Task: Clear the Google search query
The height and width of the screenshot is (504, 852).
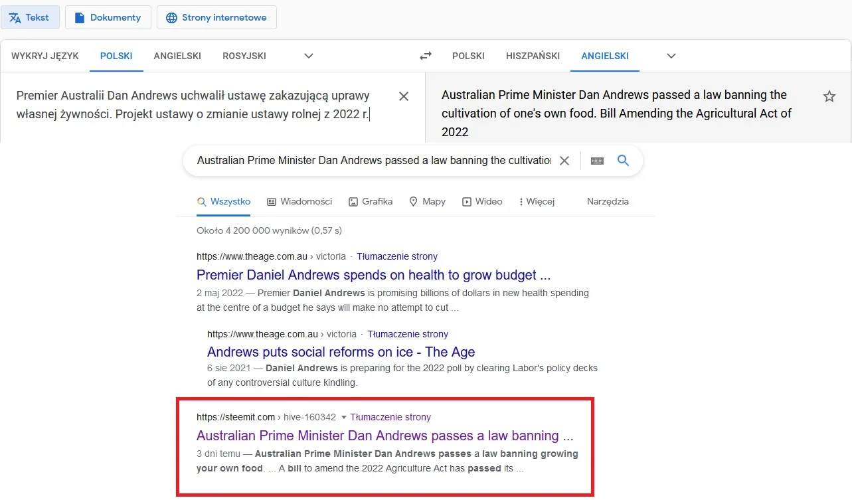Action: click(564, 161)
